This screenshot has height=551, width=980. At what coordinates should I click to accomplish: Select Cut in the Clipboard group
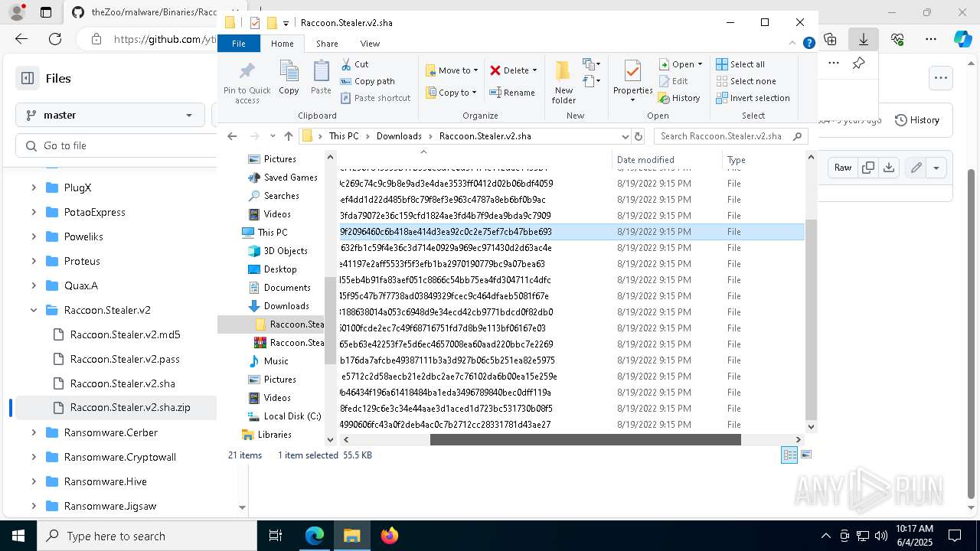pyautogui.click(x=354, y=64)
